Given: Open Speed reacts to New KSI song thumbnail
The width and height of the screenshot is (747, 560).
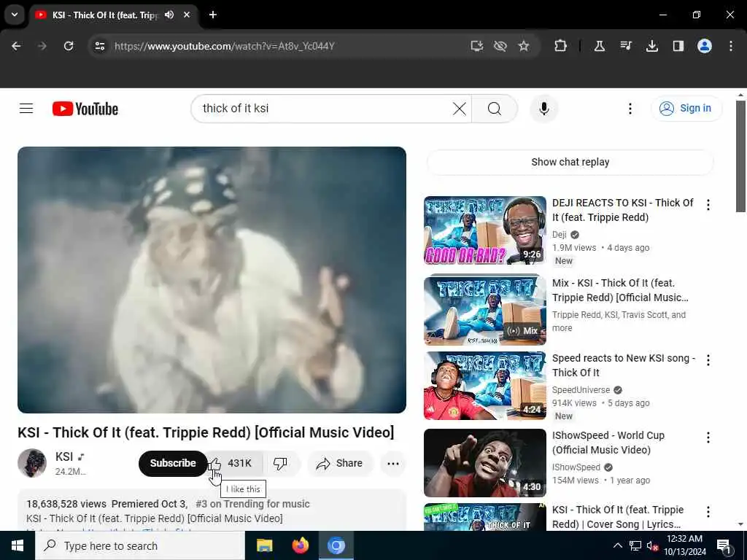Looking at the screenshot, I should pos(485,386).
